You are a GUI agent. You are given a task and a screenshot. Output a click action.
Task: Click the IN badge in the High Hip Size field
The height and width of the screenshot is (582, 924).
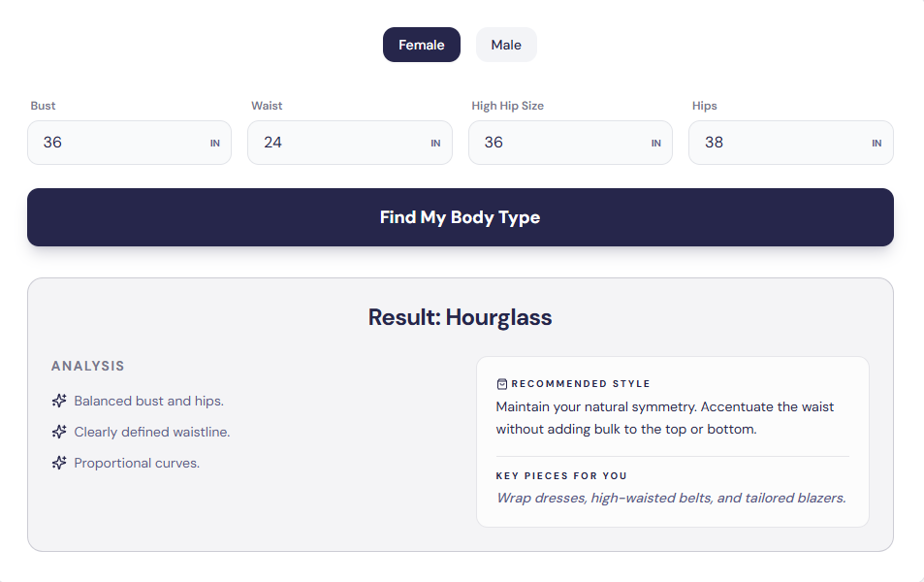pos(655,142)
